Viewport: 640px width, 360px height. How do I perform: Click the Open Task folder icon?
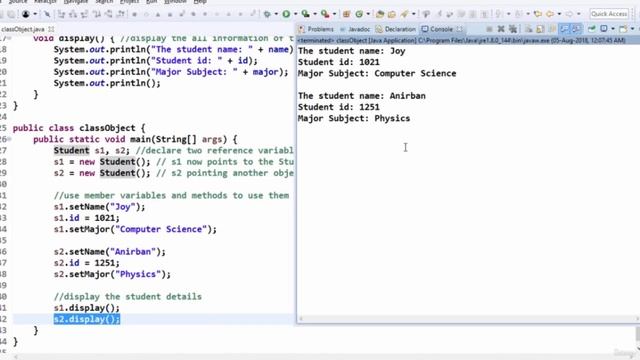(391, 14)
